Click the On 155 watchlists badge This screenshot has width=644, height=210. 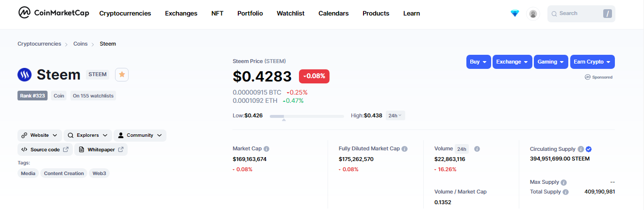(93, 96)
